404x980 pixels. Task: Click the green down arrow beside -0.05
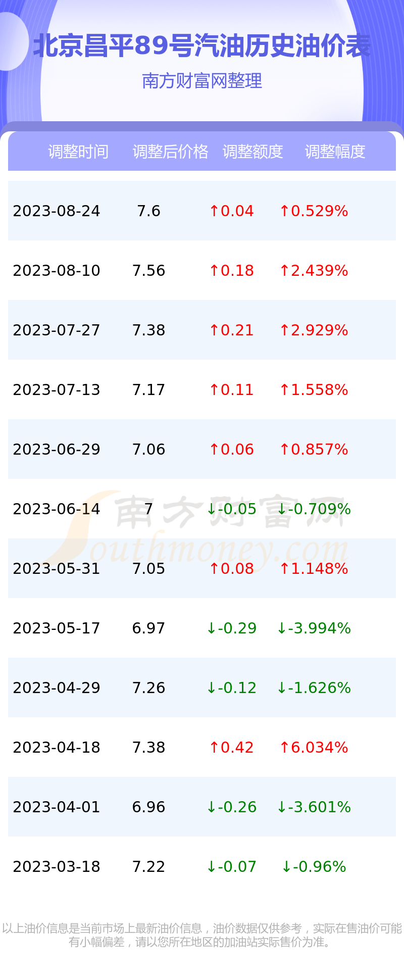(212, 509)
